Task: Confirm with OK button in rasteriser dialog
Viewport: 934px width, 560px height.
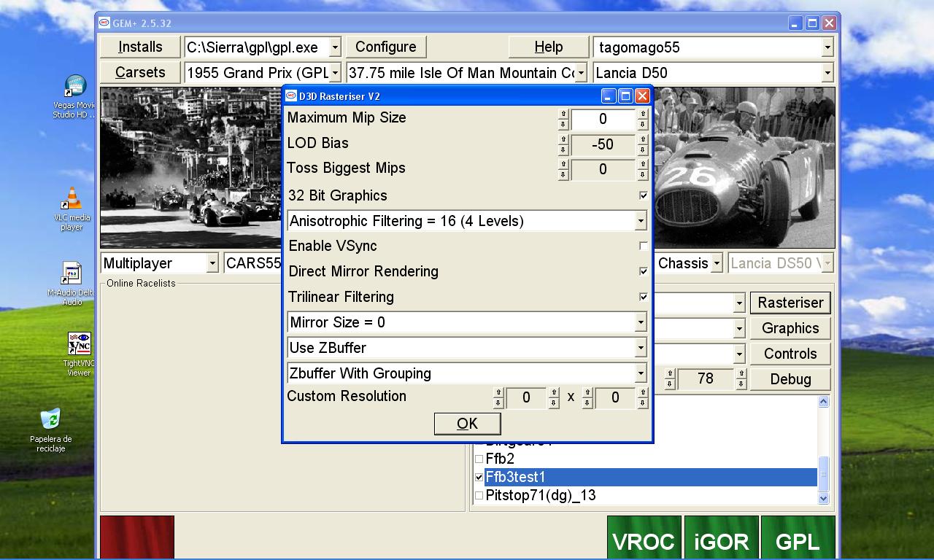Action: (x=467, y=424)
